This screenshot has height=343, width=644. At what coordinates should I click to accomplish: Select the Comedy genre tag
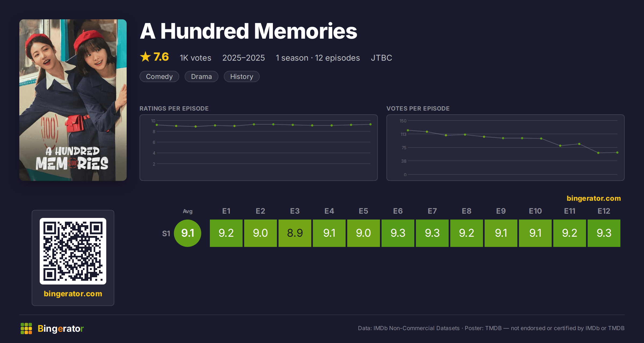pos(159,76)
